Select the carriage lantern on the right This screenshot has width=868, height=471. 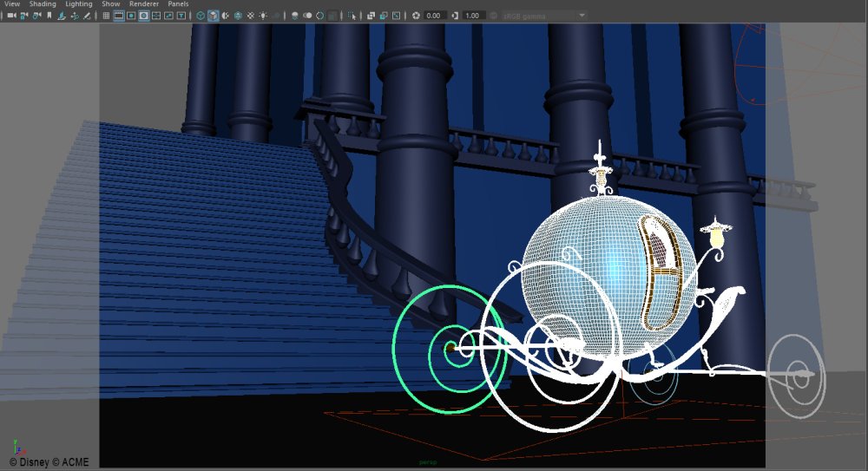click(x=716, y=235)
